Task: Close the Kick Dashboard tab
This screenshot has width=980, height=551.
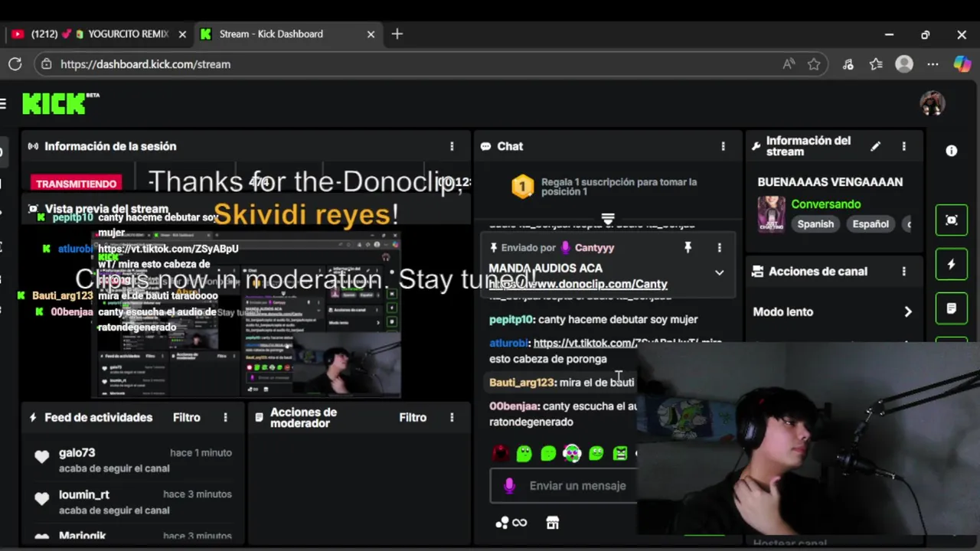Action: (371, 34)
